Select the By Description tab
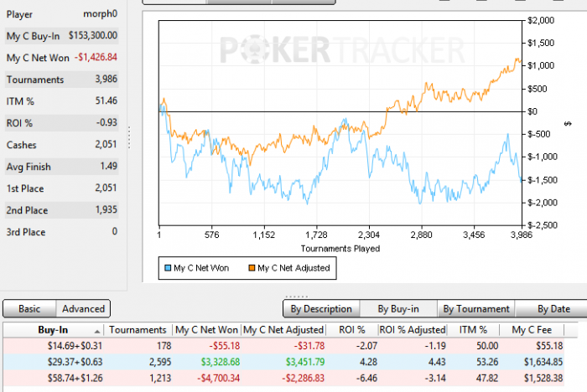 321,309
